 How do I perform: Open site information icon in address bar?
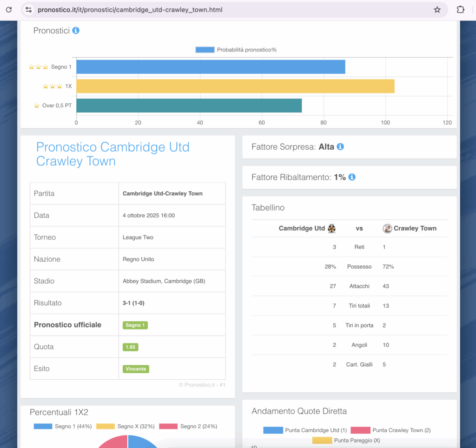point(29,9)
